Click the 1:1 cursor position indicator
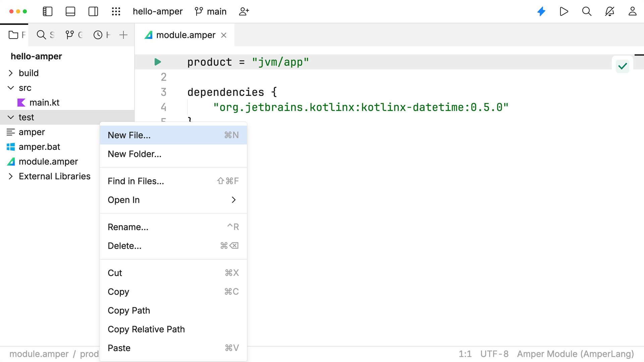Image resolution: width=644 pixels, height=362 pixels. tap(465, 354)
